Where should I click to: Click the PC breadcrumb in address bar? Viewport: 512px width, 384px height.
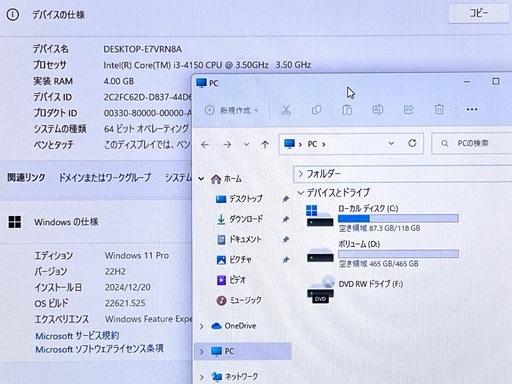[x=312, y=144]
